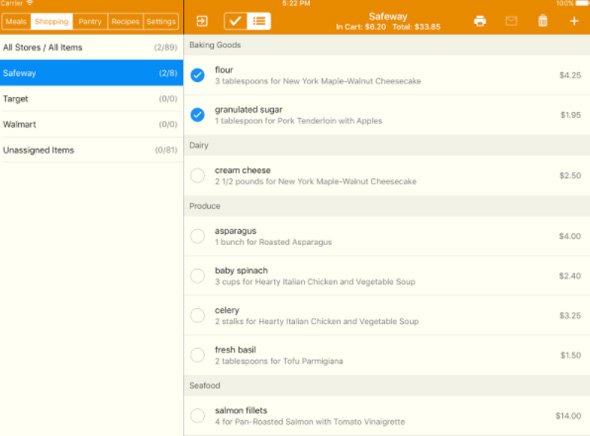
Task: Uncheck the flour item
Action: [198, 75]
